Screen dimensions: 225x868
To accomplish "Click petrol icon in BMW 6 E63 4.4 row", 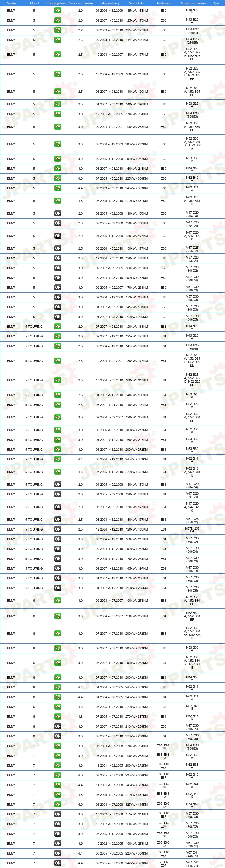I will coord(58,687).
